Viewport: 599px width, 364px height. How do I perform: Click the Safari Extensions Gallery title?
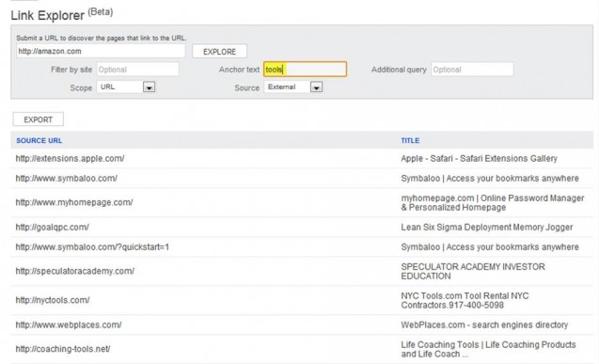click(x=479, y=159)
